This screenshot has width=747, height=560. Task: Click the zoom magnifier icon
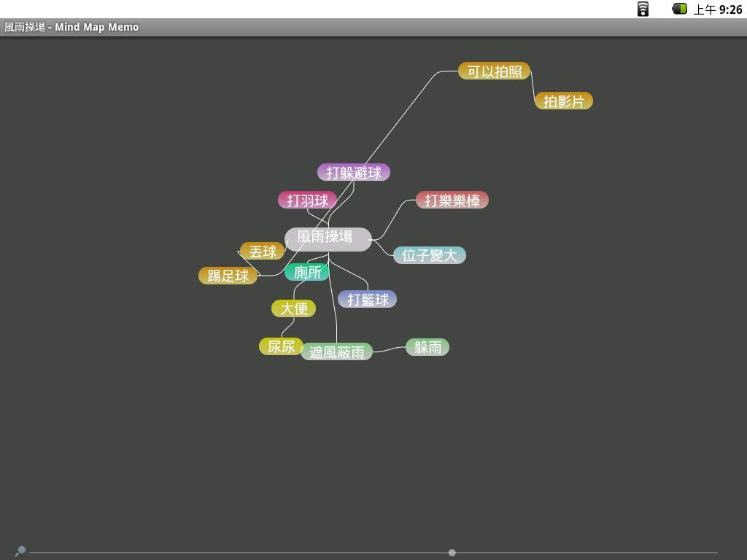pos(20,551)
